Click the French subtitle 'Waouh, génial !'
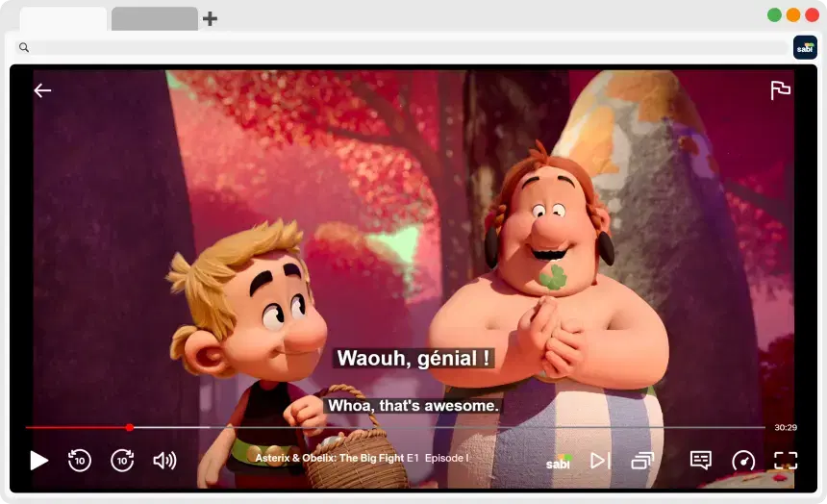827x504 pixels. (413, 359)
